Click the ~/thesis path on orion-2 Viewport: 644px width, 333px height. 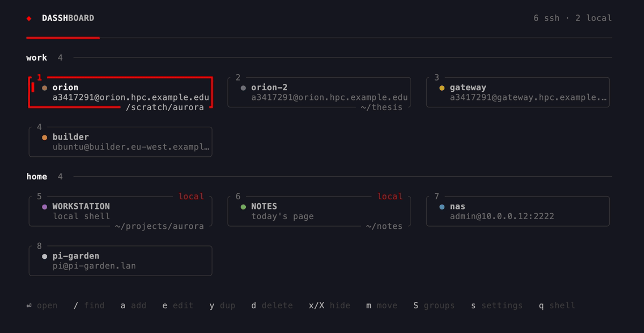[382, 107]
